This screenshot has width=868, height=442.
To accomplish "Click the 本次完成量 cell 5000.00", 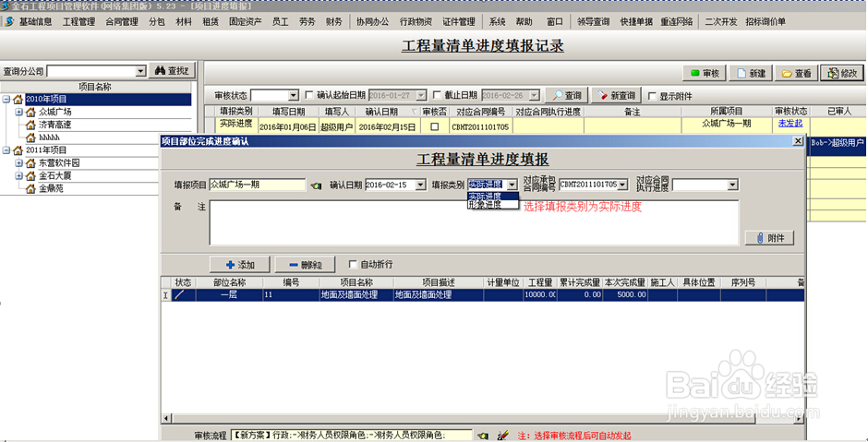I will pyautogui.click(x=625, y=295).
